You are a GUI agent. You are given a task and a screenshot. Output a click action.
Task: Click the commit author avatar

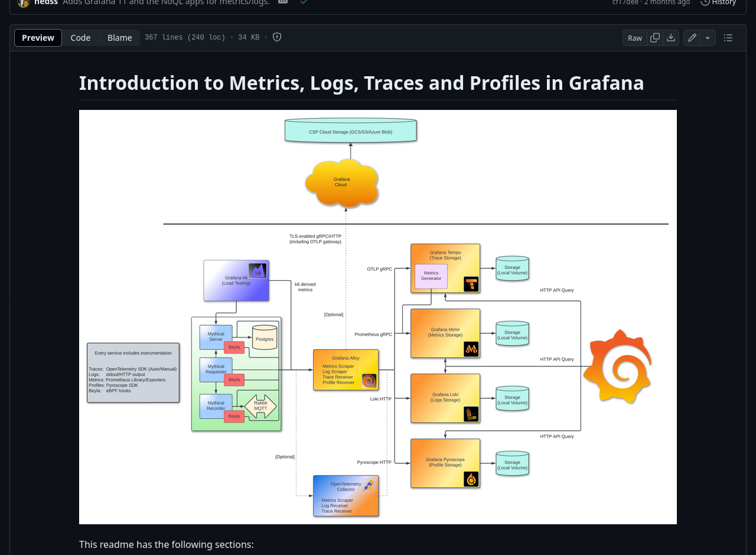24,2
